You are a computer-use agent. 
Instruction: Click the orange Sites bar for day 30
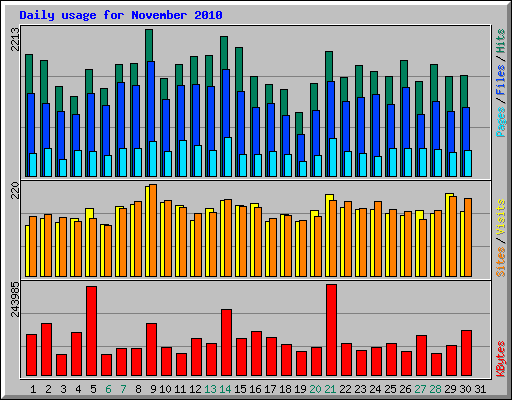[468, 237]
